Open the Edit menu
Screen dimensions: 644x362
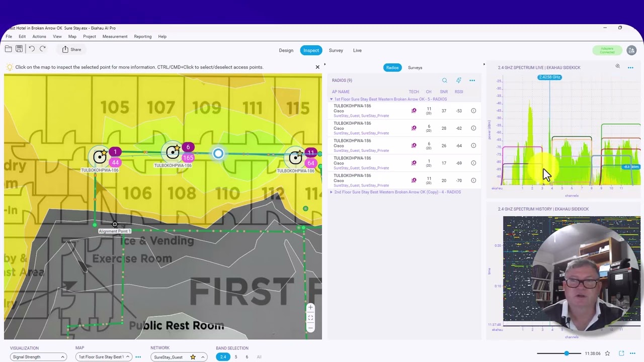[x=22, y=36]
